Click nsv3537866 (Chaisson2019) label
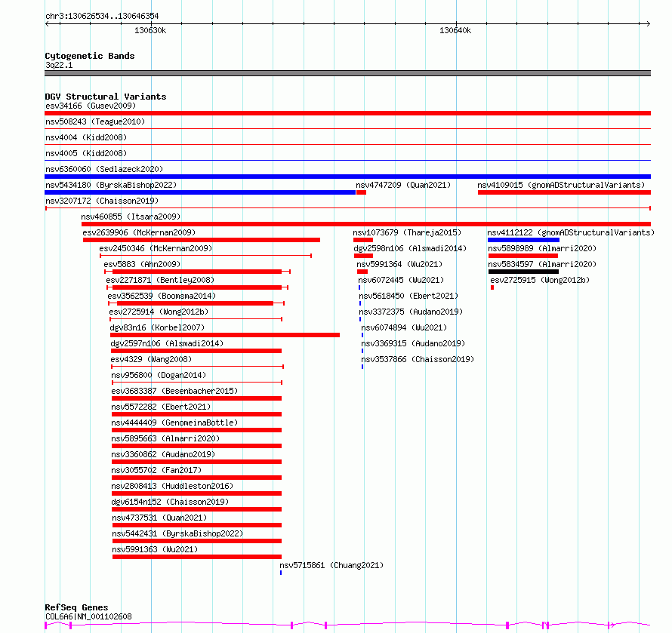672x633 pixels. point(418,359)
